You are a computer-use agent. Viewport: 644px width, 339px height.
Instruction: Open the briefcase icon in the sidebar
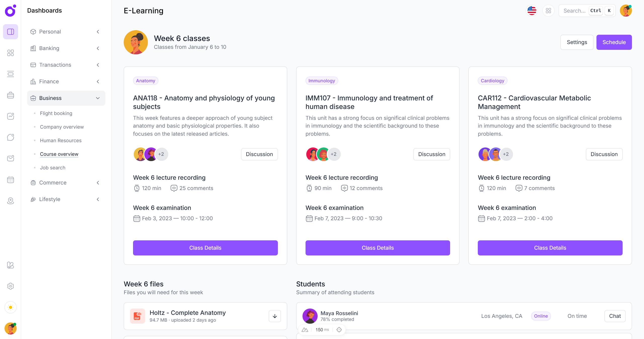[x=10, y=95]
